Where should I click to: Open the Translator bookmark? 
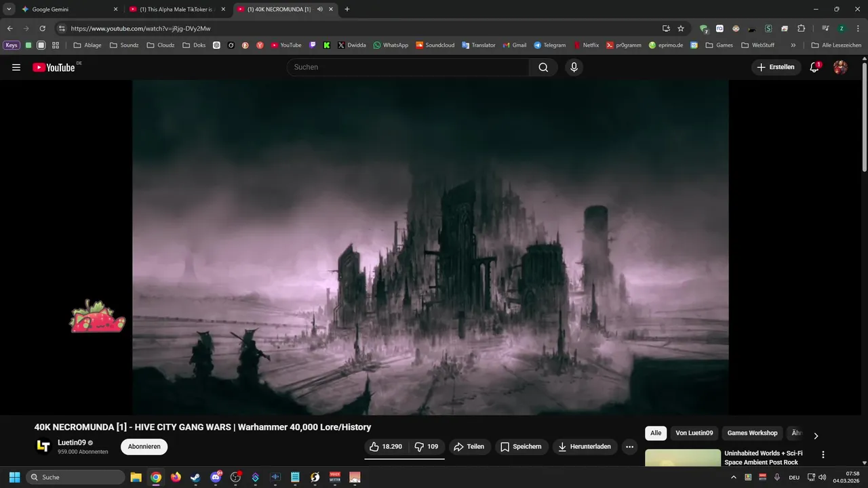pyautogui.click(x=479, y=45)
